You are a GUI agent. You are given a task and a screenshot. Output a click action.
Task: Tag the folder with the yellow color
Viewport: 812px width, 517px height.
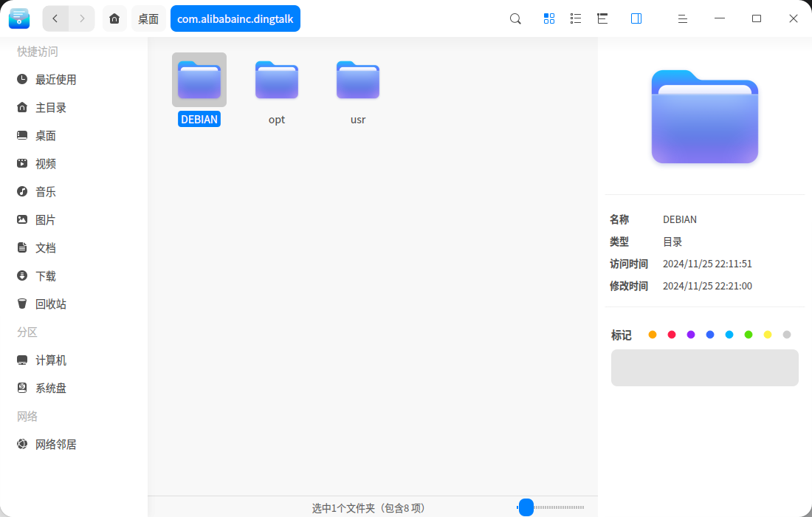tap(768, 335)
